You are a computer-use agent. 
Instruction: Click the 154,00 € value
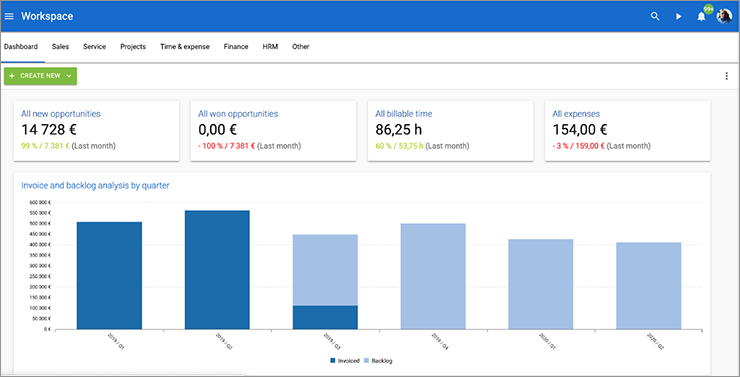(580, 129)
